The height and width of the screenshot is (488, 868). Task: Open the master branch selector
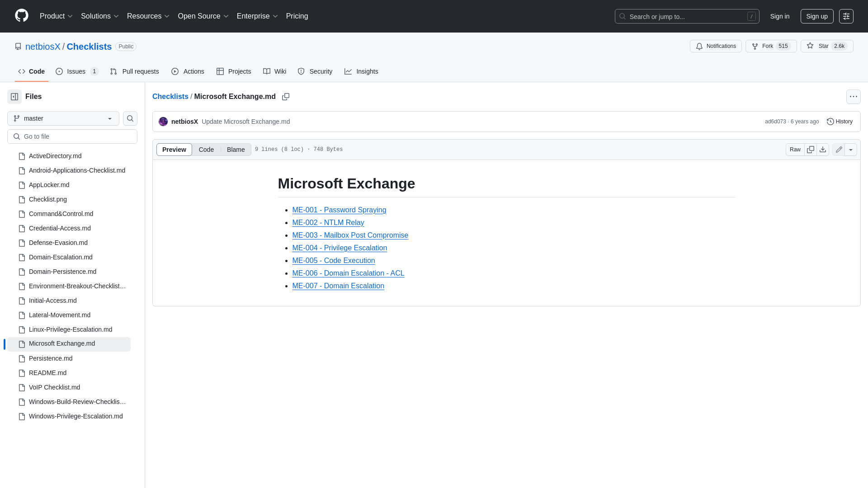[x=63, y=118]
